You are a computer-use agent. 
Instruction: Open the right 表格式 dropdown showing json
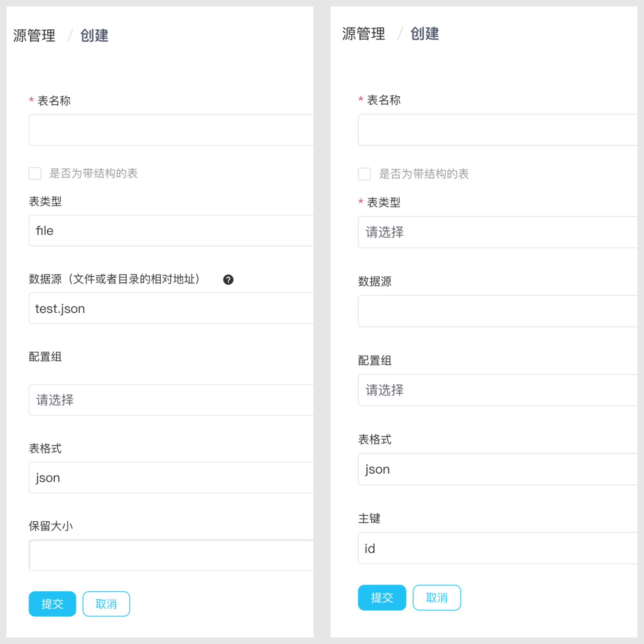(497, 469)
